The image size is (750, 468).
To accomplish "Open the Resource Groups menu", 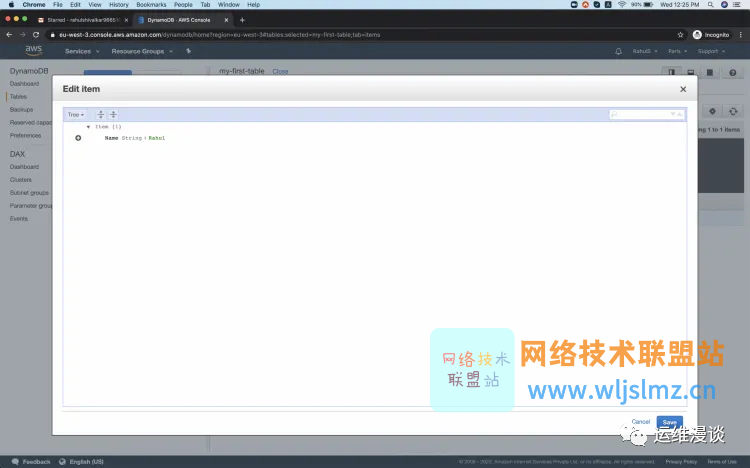I will pyautogui.click(x=142, y=51).
